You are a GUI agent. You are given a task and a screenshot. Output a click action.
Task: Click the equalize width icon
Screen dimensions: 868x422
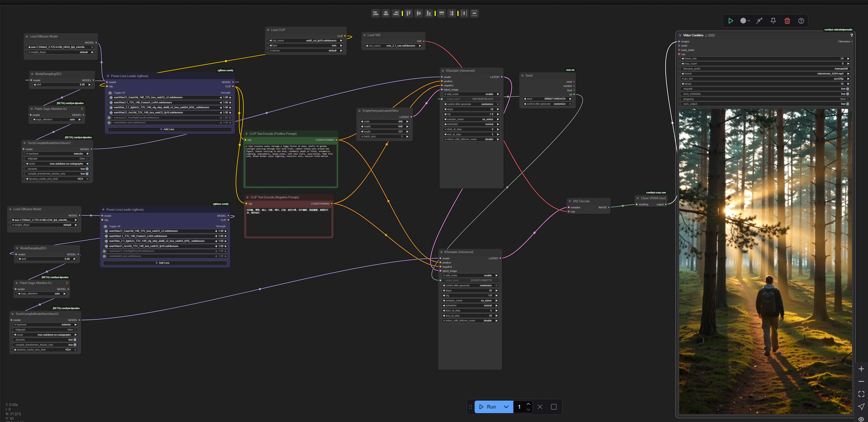[x=441, y=14]
